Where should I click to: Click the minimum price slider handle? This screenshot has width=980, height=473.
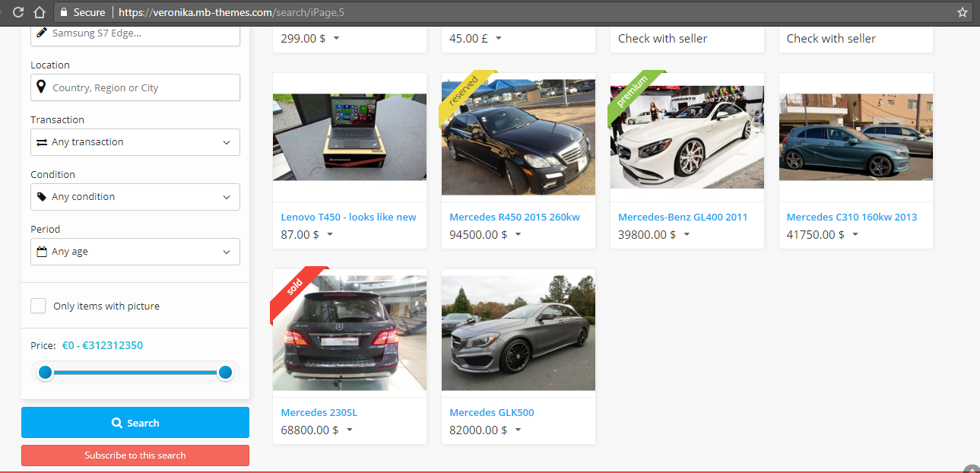(x=45, y=373)
